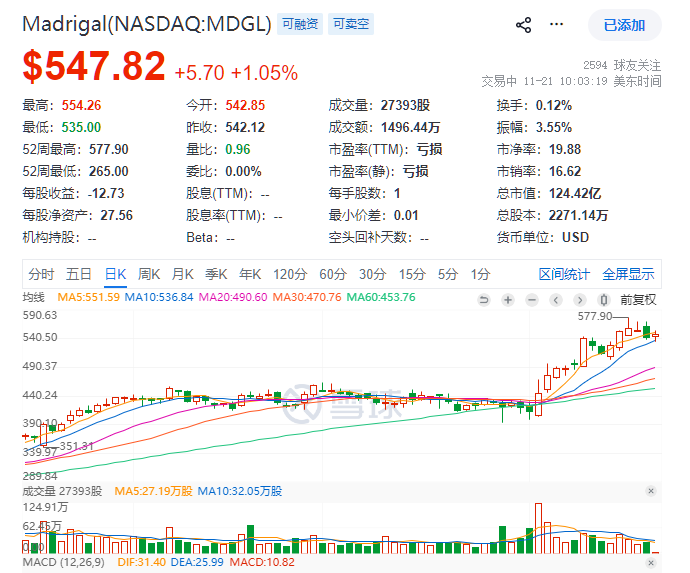Click the MA30:470.76 moving average label
The width and height of the screenshot is (690, 573).
coord(307,298)
